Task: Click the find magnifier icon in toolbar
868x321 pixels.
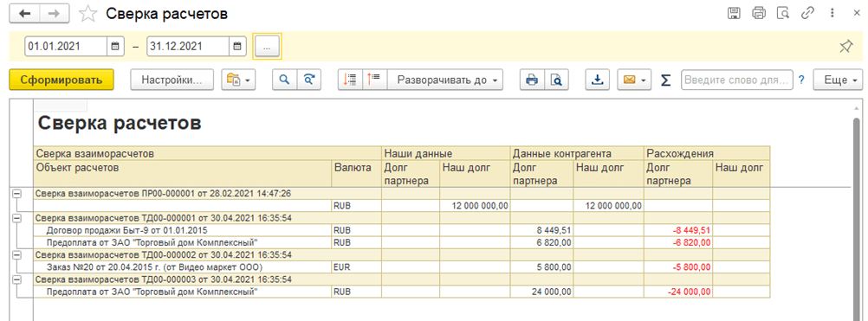Action: point(284,80)
